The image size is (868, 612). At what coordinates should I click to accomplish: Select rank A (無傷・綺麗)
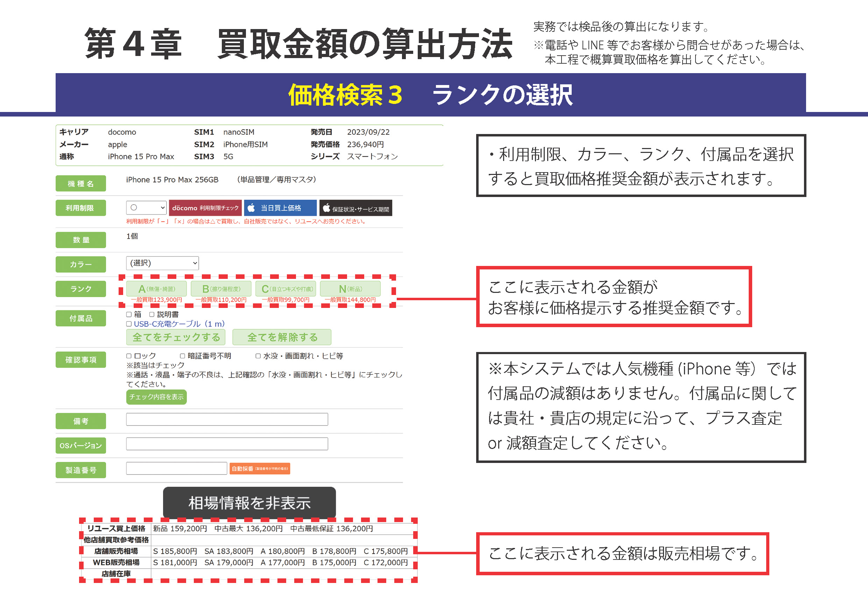point(156,289)
